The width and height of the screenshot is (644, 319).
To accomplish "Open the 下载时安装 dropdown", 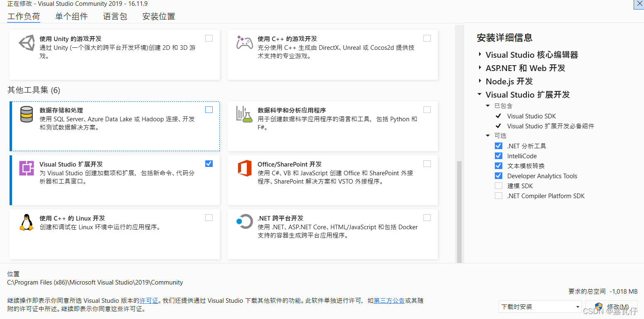I will (x=540, y=307).
